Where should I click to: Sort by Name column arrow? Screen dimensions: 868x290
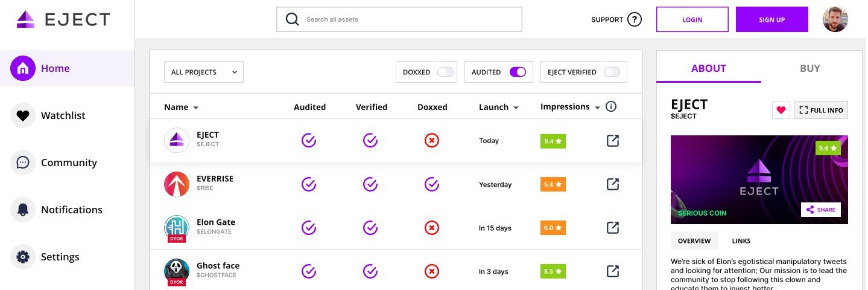tap(195, 108)
